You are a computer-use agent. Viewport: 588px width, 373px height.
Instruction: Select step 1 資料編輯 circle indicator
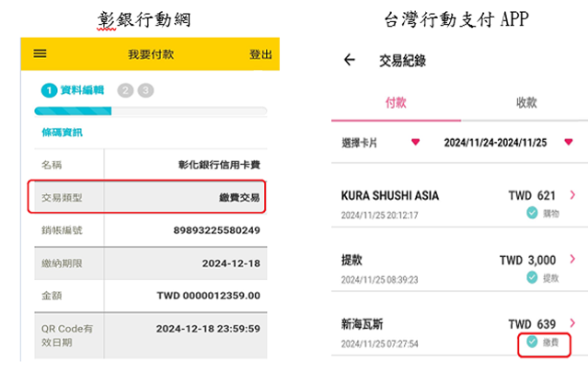pos(49,90)
